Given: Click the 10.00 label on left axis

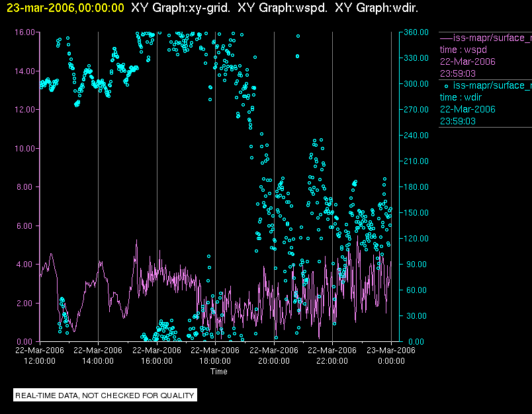Looking at the screenshot, I should point(24,149).
